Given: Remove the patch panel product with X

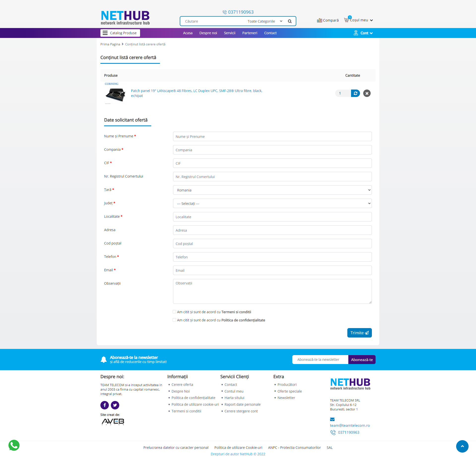Looking at the screenshot, I should [367, 93].
